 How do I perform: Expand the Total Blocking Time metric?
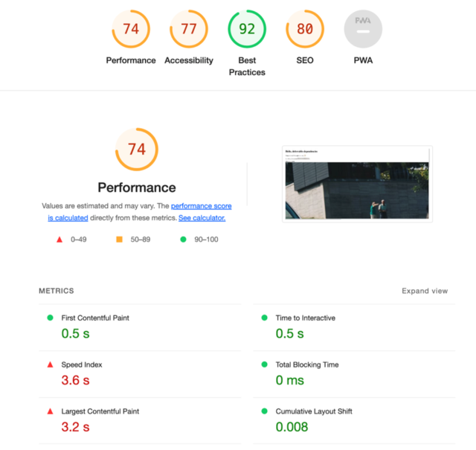coord(306,365)
